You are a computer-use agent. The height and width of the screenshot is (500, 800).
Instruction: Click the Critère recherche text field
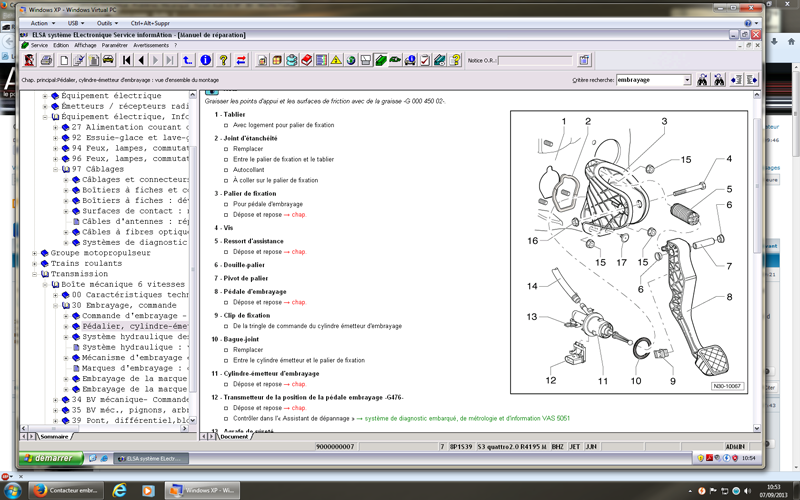[649, 80]
